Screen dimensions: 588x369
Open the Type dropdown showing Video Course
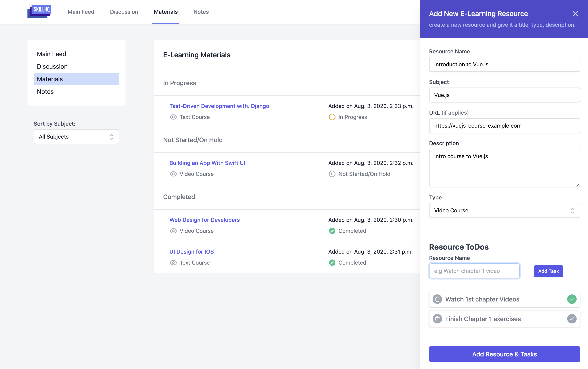pyautogui.click(x=504, y=210)
